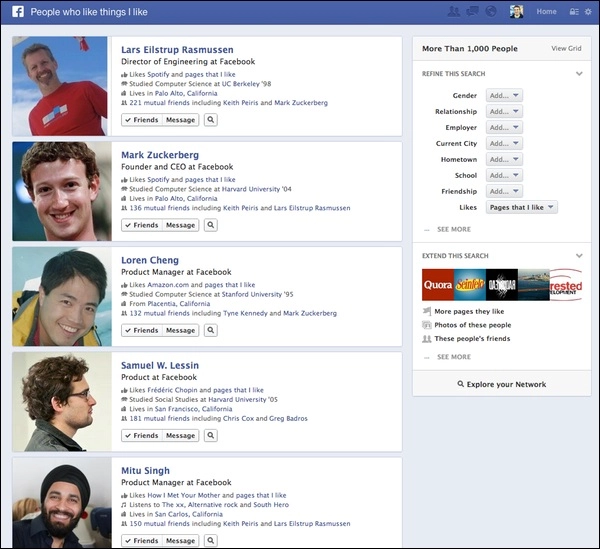Open privacy shortcuts lock icon

click(572, 12)
